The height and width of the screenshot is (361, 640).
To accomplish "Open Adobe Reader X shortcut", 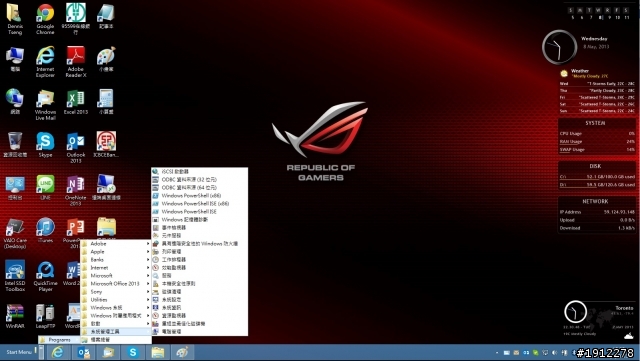I will [76, 62].
